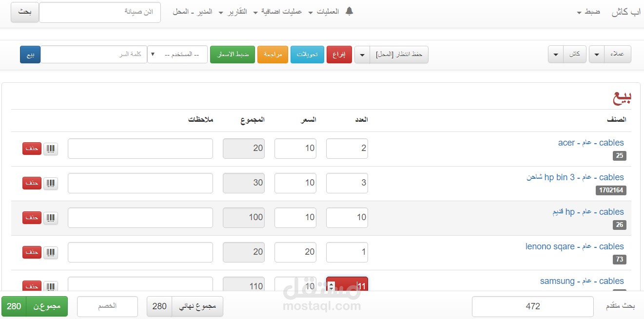Expand the عملاء dropdown arrow

(596, 55)
